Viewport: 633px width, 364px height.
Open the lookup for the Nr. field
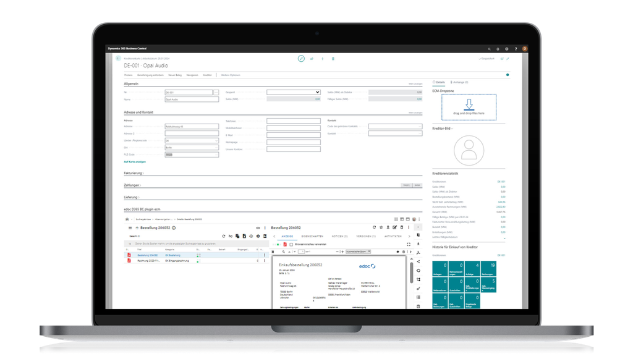[216, 93]
